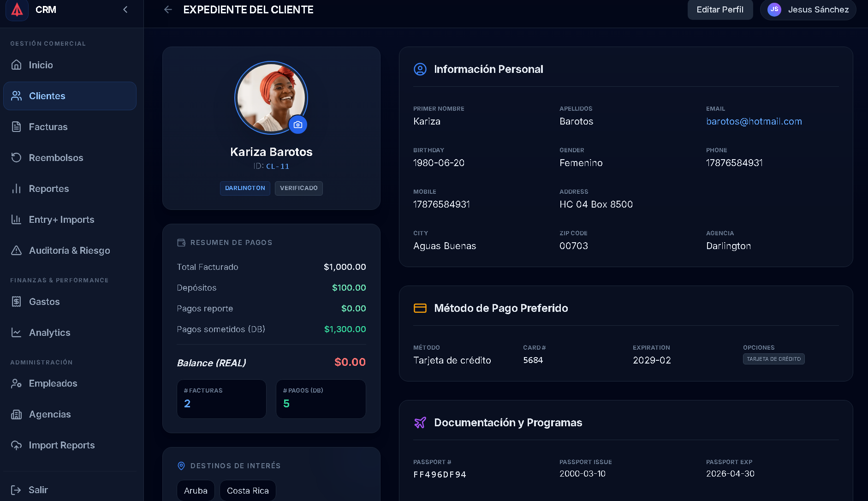The width and height of the screenshot is (868, 501).
Task: Click the VERIFICADO badge
Action: (299, 188)
